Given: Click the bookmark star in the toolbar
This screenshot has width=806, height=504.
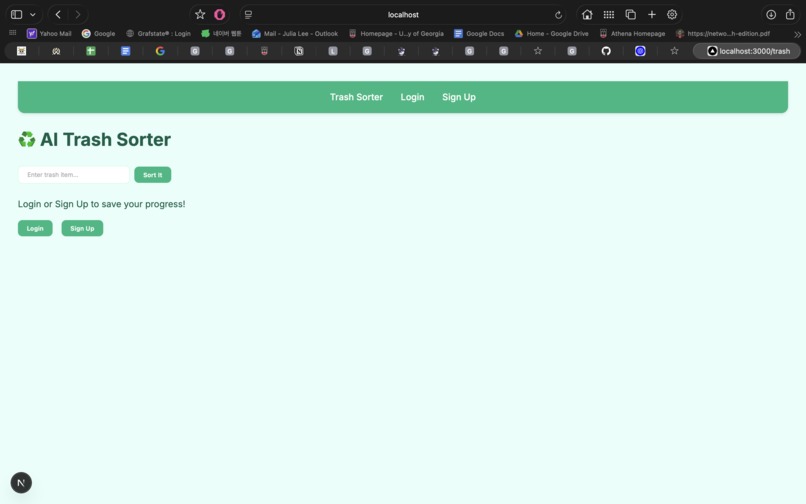Looking at the screenshot, I should [x=200, y=14].
